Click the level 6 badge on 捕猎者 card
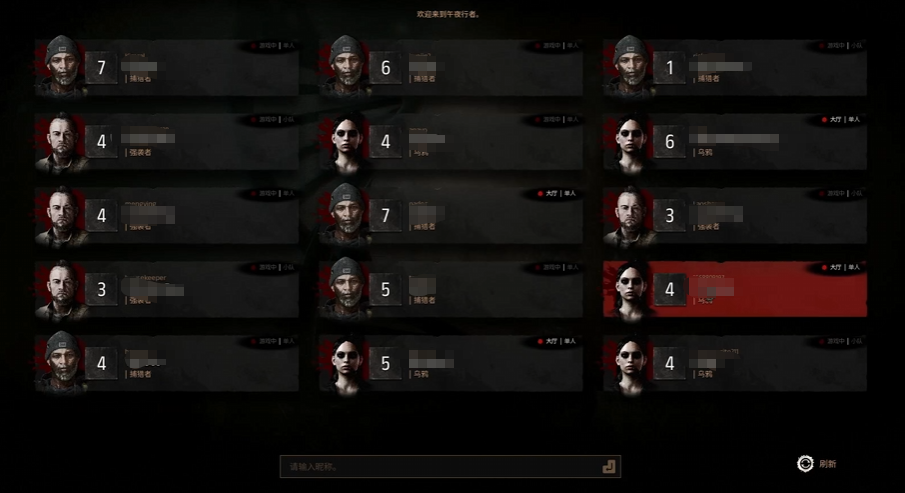This screenshot has width=905, height=493. [385, 68]
